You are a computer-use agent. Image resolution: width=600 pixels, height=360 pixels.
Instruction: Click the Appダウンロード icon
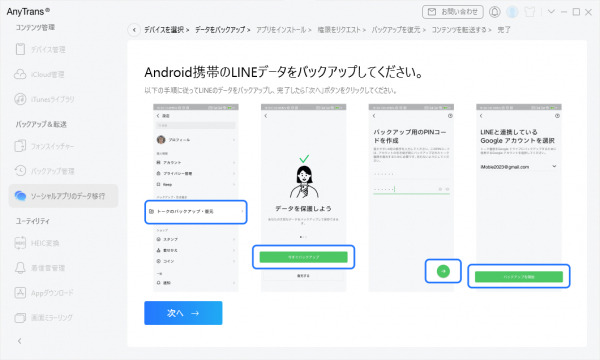click(x=20, y=293)
